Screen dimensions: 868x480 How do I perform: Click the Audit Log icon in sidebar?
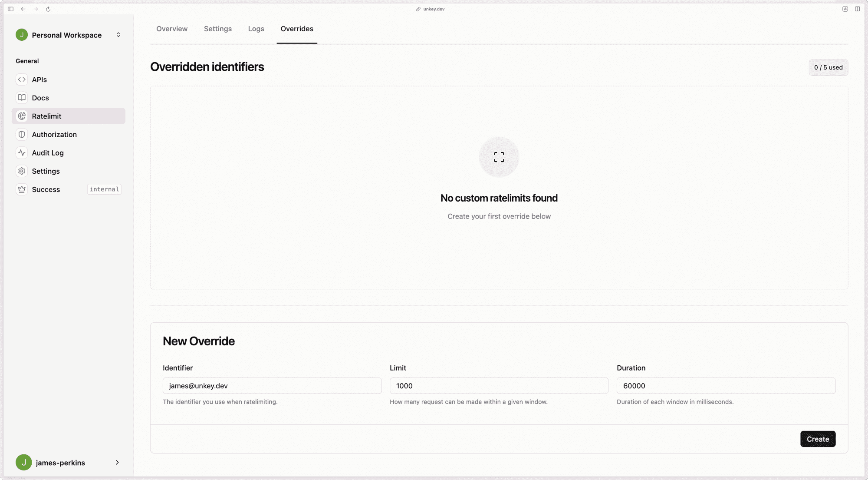click(22, 152)
